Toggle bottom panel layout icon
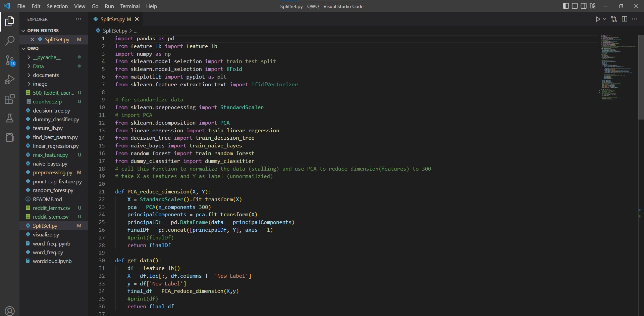 575,6
